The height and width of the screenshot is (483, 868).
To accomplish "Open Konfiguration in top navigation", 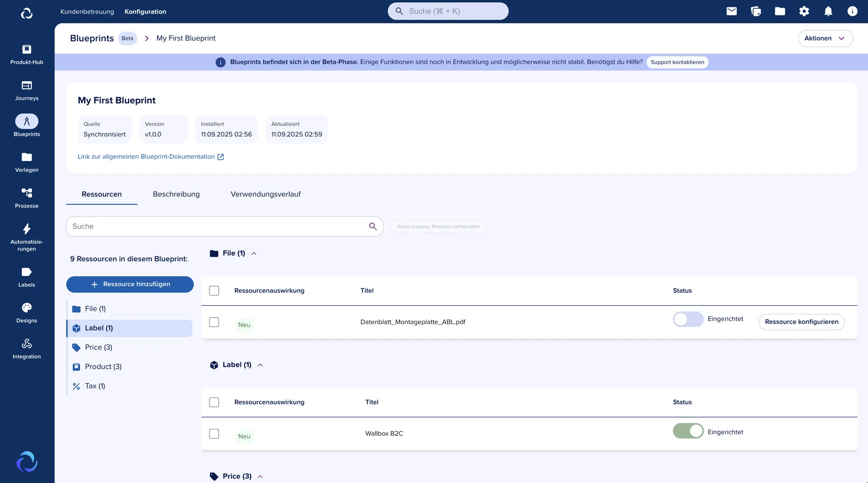I will pyautogui.click(x=145, y=11).
